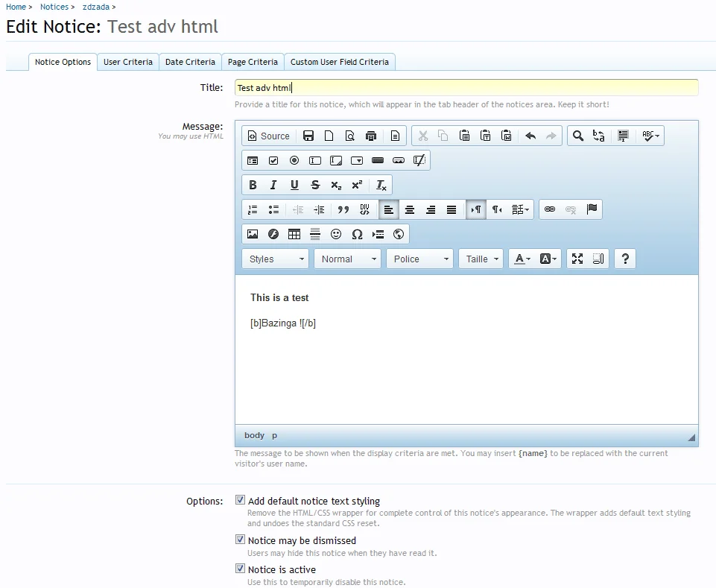Expand the Normal paragraph format dropdown
The width and height of the screenshot is (716, 588).
click(x=347, y=259)
